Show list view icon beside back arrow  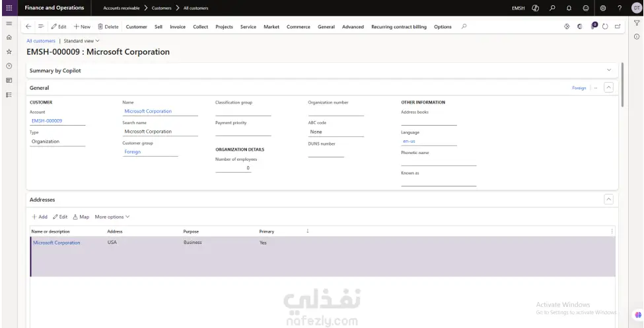41,26
